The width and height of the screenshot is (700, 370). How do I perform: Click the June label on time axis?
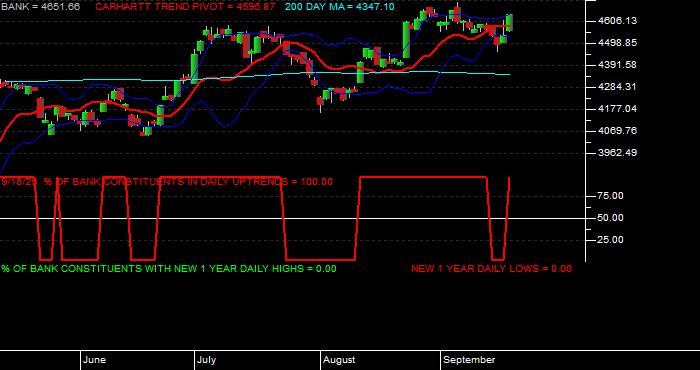click(94, 360)
